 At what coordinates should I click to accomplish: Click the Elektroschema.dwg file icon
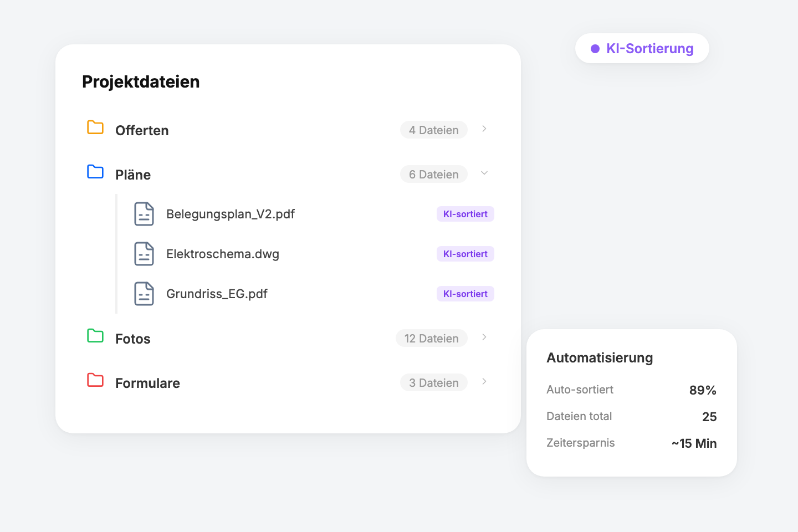point(144,254)
